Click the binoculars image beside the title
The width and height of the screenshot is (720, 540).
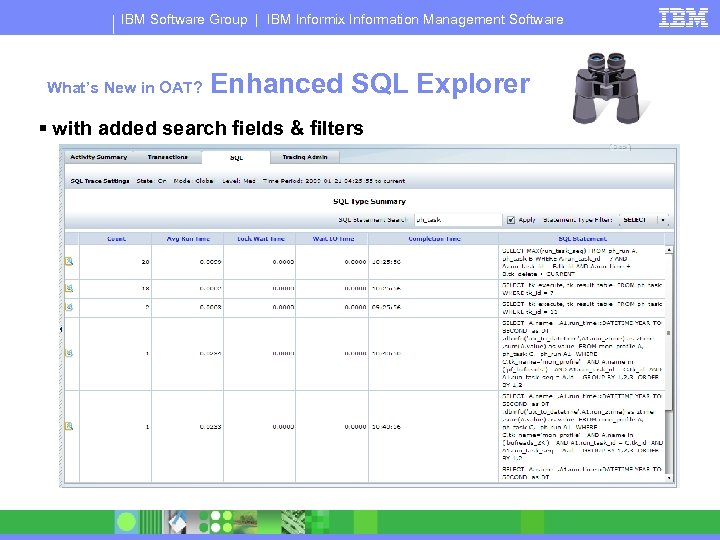point(609,88)
